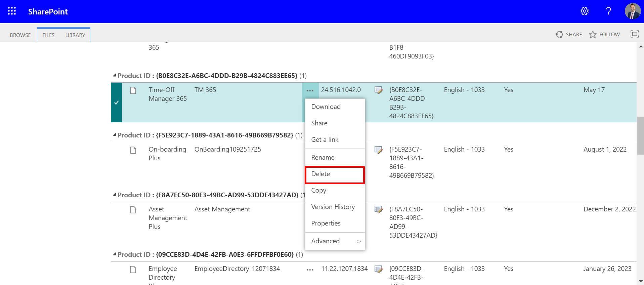
Task: Click the August 1, 2022 date
Action: point(605,149)
